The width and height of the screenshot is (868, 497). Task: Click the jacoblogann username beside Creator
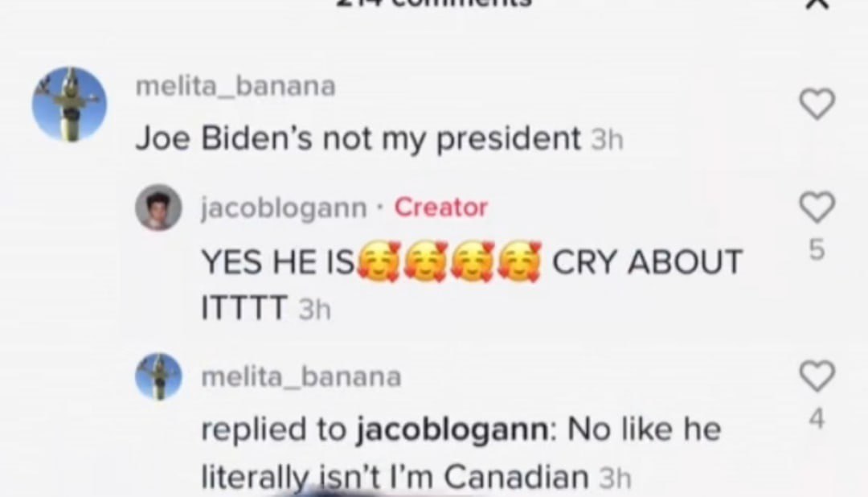284,208
